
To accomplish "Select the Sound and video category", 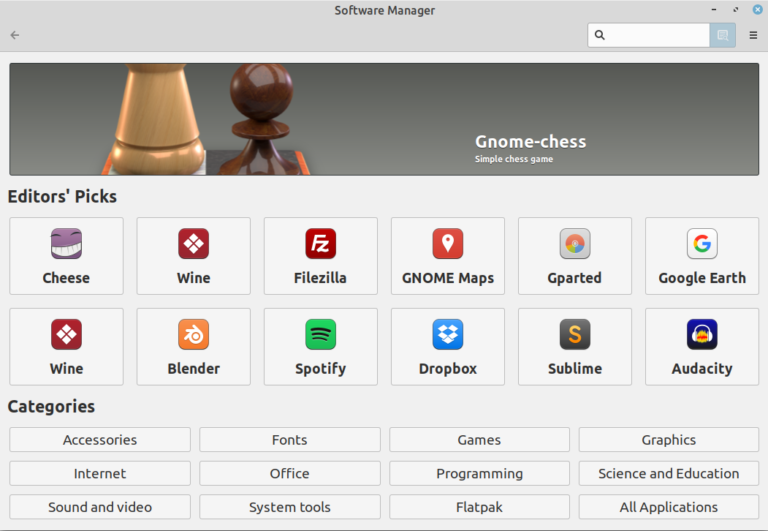I will coord(100,507).
